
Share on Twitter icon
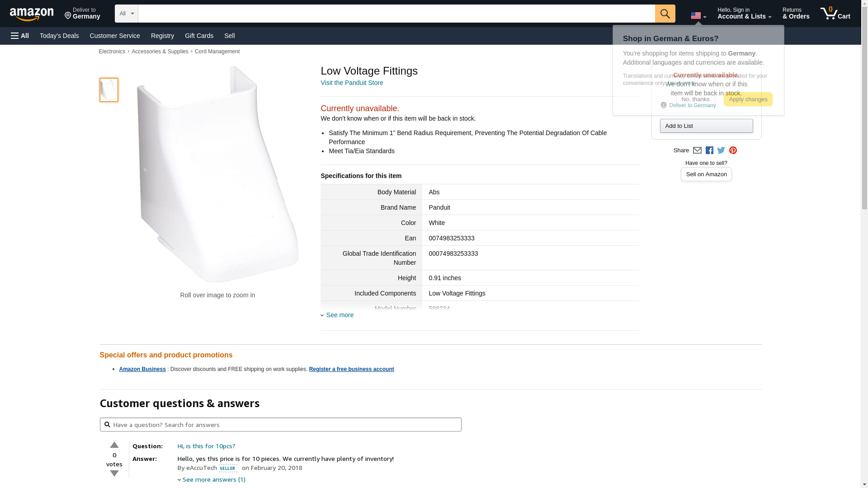coord(721,150)
